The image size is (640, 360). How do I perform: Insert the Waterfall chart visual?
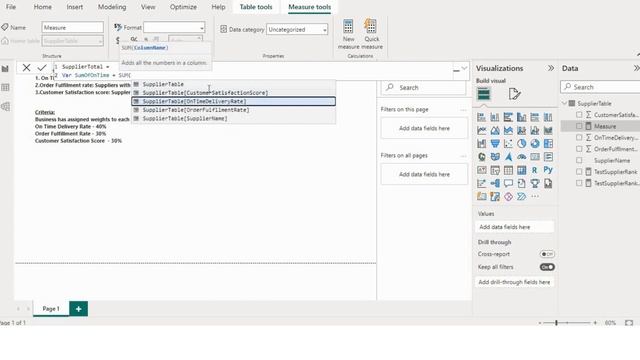(482, 144)
